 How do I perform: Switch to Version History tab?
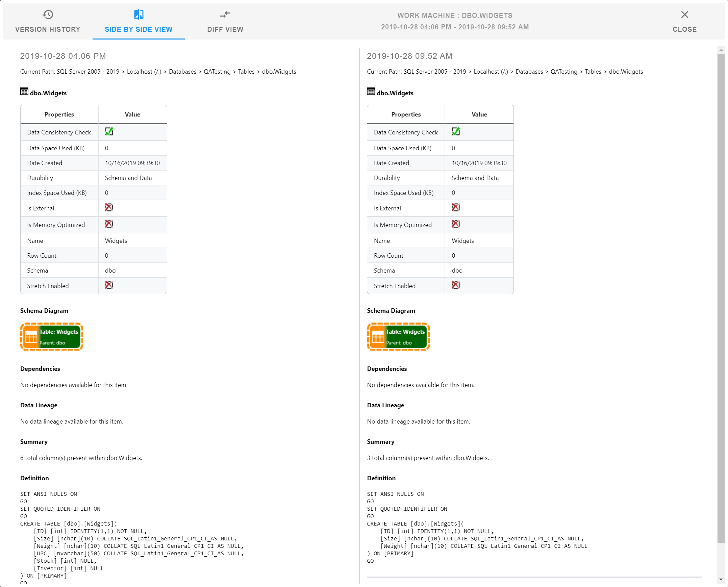[x=48, y=29]
